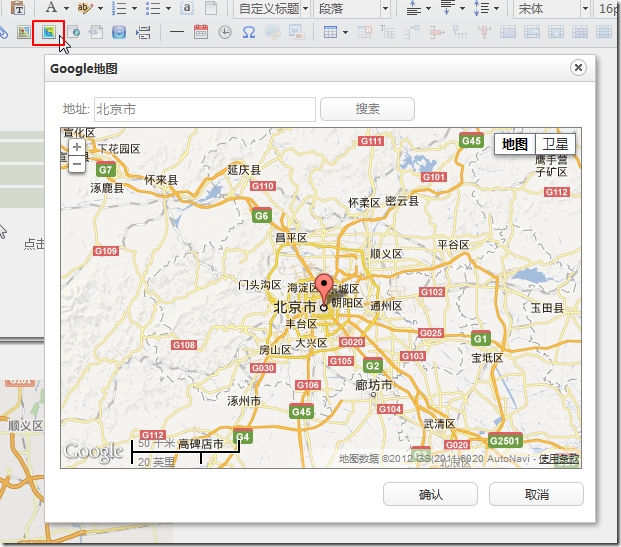Viewport: 621px width, 547px height.
Task: Cancel the dialog with 取消 button
Action: (x=536, y=494)
